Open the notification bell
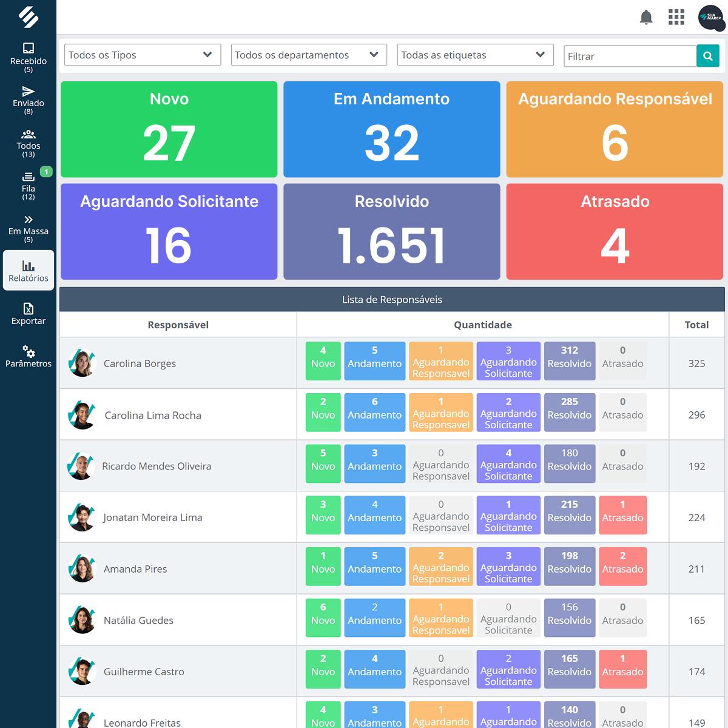This screenshot has height=728, width=728. 646,18
